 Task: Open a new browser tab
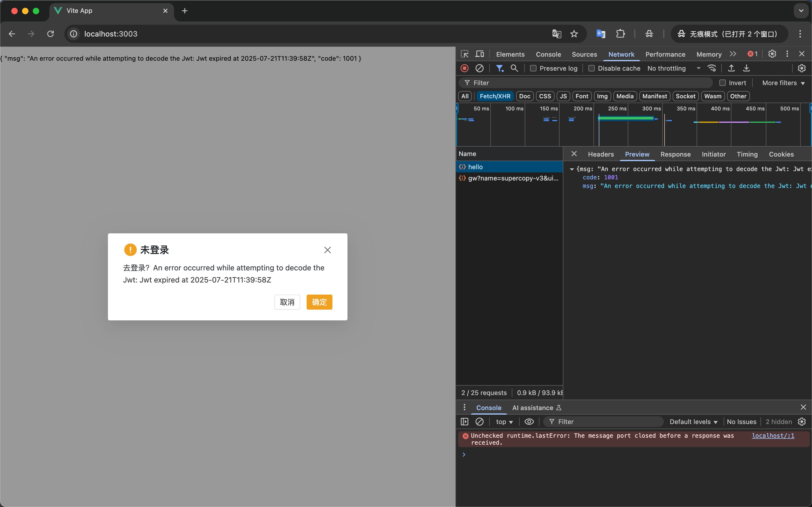pos(184,11)
